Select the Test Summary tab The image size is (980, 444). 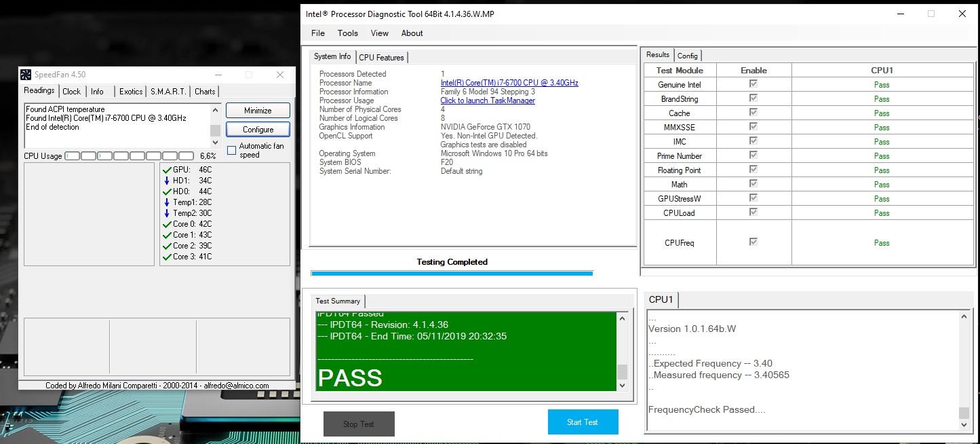338,301
